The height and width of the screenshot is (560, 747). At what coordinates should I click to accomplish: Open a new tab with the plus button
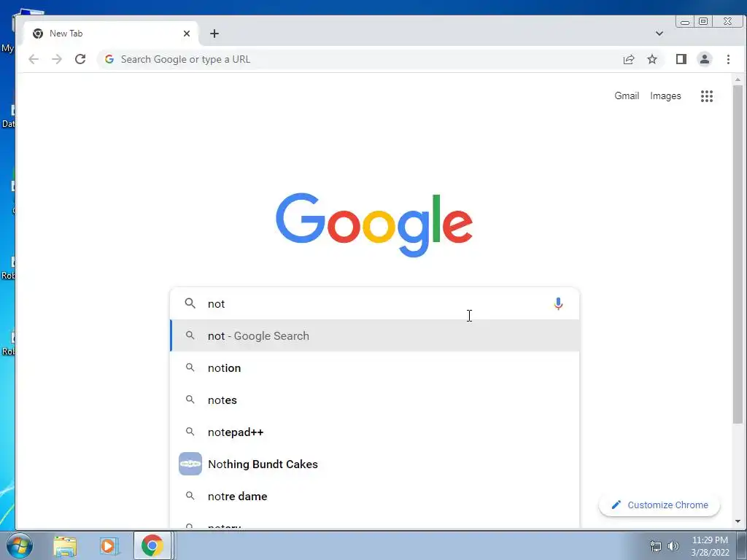(214, 34)
